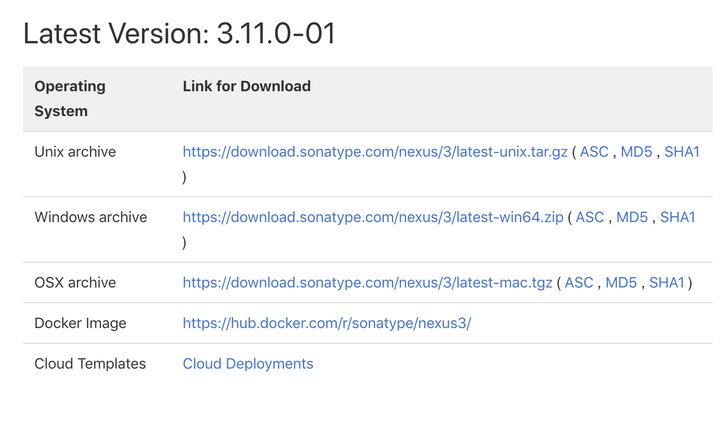Open the MD5 link for OSX archive
This screenshot has height=423, width=720.
[x=621, y=283]
